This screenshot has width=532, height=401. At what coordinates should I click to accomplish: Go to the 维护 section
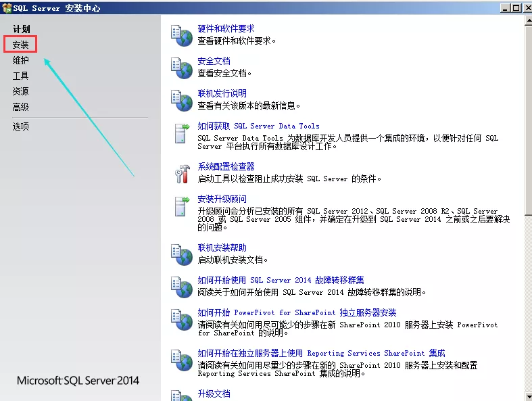(20, 60)
